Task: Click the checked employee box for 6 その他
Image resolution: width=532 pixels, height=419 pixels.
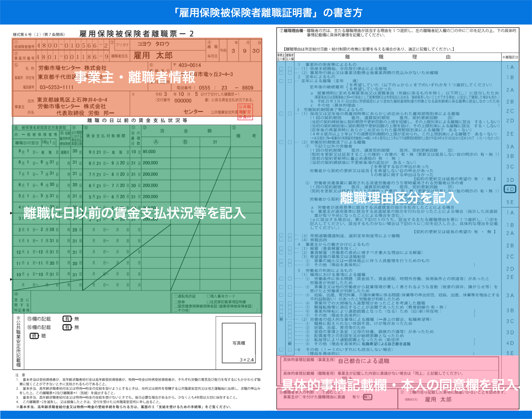Action: (x=290, y=344)
